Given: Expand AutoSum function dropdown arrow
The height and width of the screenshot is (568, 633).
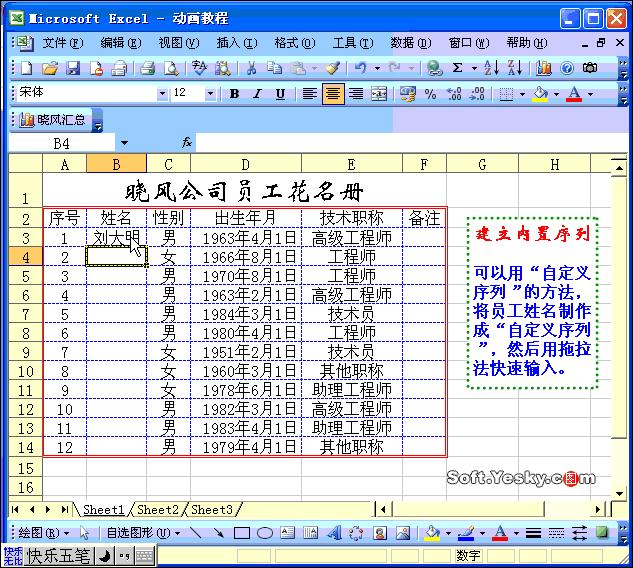Looking at the screenshot, I should coord(474,68).
